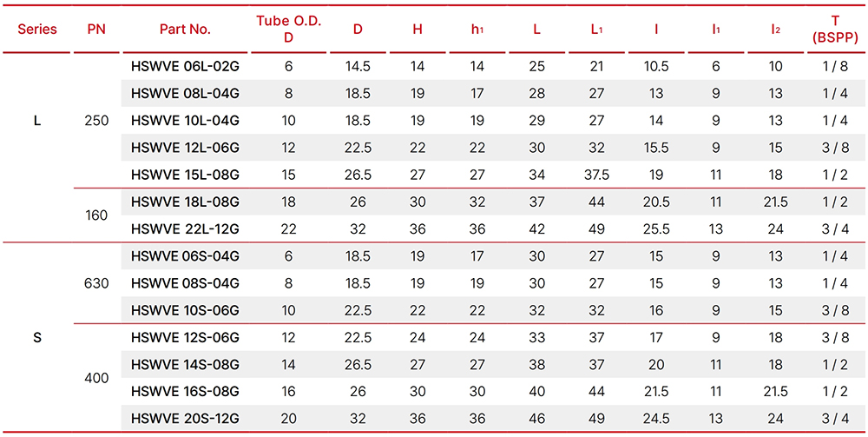
Task: Select part number HSWVE 10L-04G
Action: 185,121
